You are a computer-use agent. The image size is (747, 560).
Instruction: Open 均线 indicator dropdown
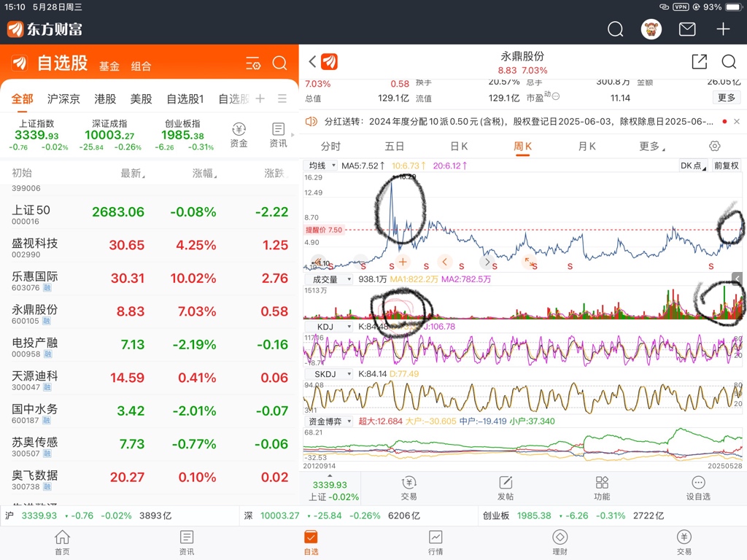pos(320,166)
